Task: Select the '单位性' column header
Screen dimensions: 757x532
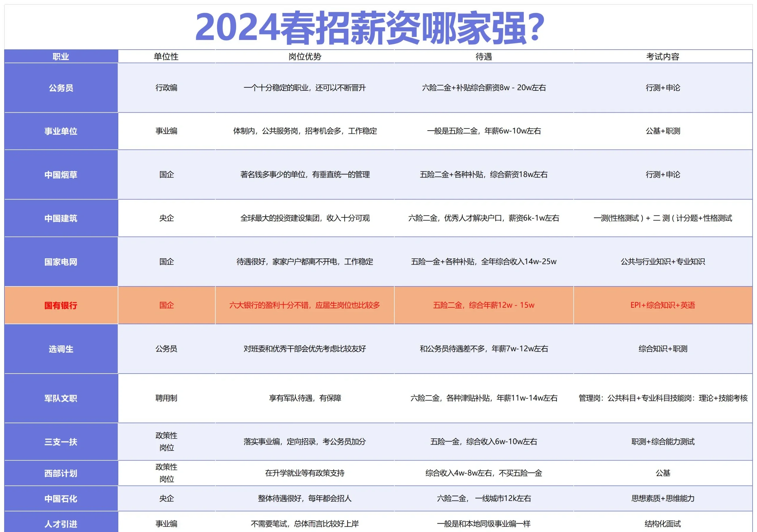Action: pos(166,57)
